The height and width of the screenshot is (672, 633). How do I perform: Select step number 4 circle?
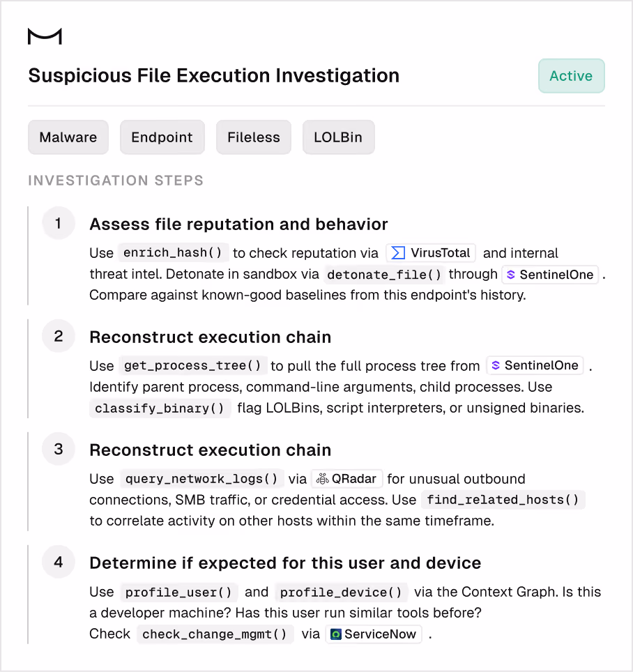(59, 562)
